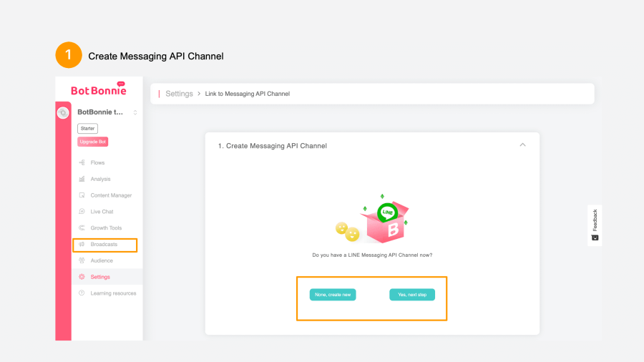The image size is (644, 362).
Task: Click the Settings breadcrumb link
Action: pyautogui.click(x=179, y=94)
